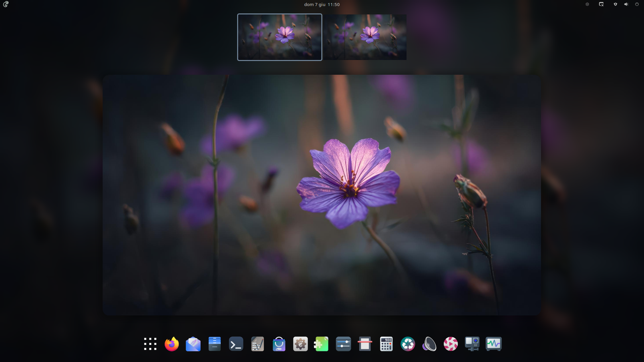Open the layered-hexagon tray indicator
Image resolution: width=644 pixels, height=362 pixels.
click(587, 4)
